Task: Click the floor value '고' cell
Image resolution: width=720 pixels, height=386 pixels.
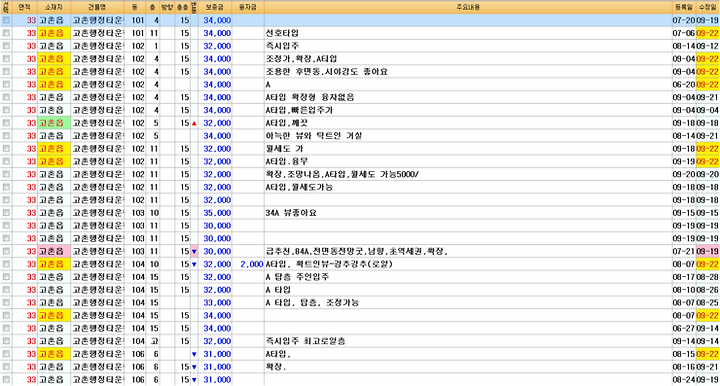Action: pos(154,341)
